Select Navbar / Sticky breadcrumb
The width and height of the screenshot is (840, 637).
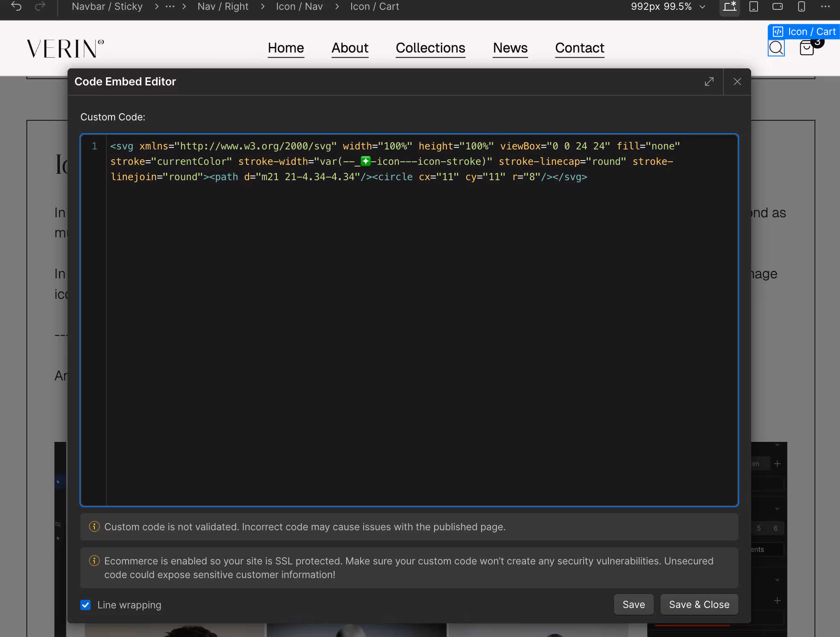[x=107, y=7]
